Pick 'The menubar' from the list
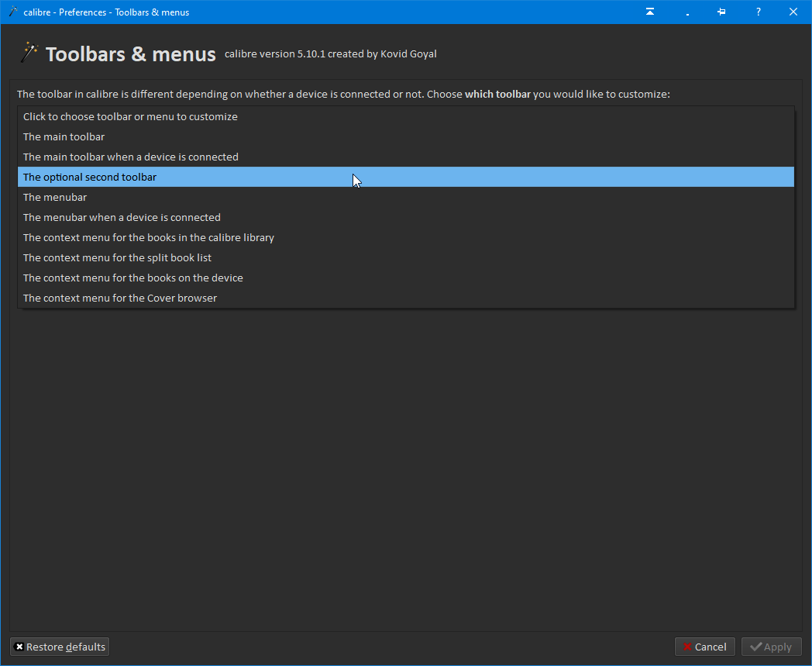The width and height of the screenshot is (812, 666). (x=405, y=198)
